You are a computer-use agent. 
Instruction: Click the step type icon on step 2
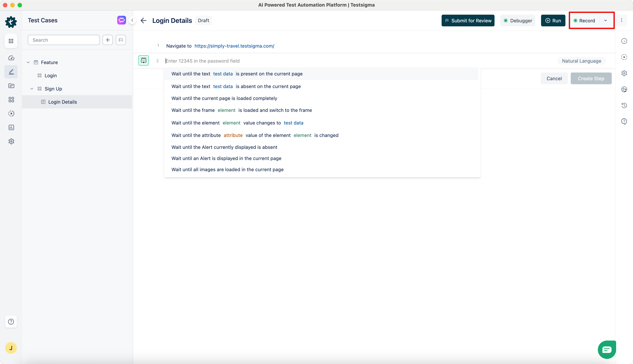tap(143, 60)
